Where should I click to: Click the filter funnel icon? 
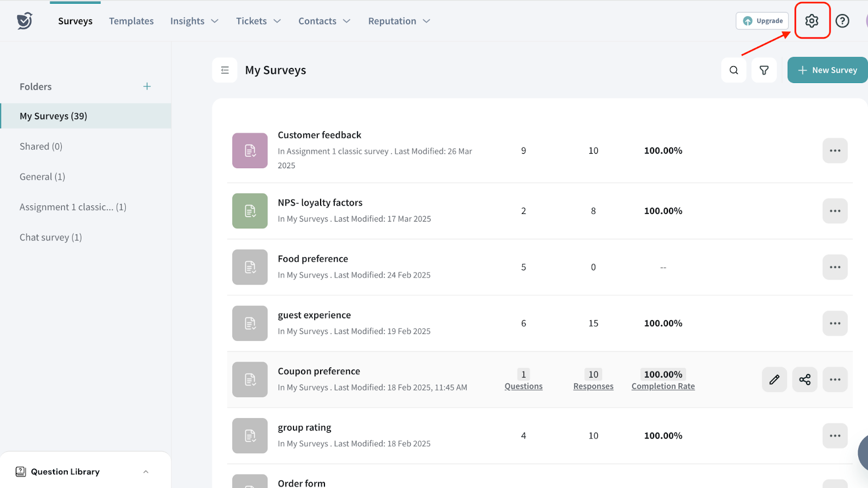764,70
